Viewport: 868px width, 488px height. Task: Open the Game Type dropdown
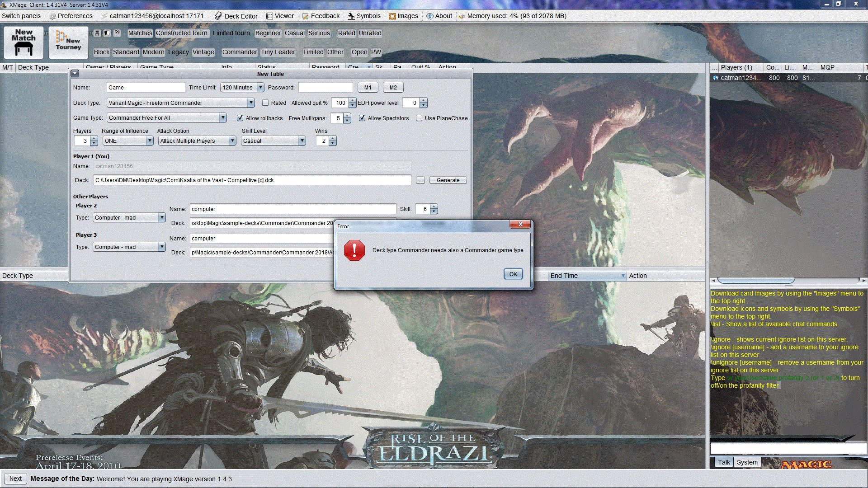[x=223, y=118]
